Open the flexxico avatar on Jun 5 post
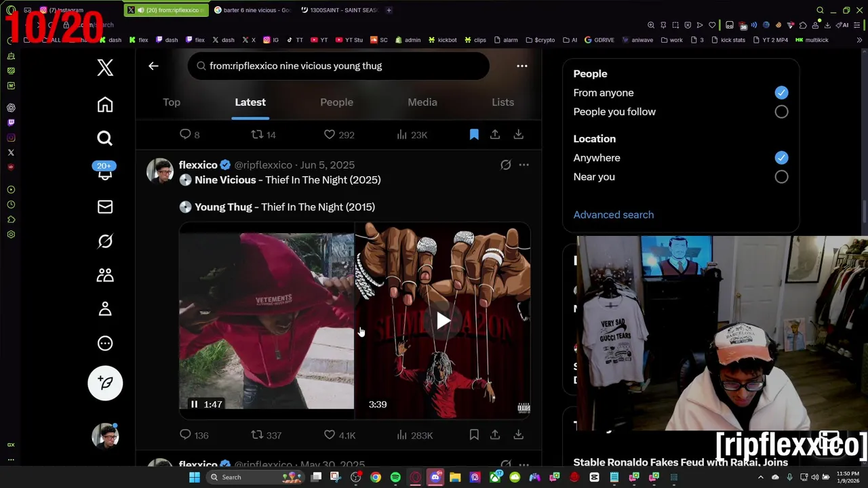The image size is (868, 488). point(160,171)
